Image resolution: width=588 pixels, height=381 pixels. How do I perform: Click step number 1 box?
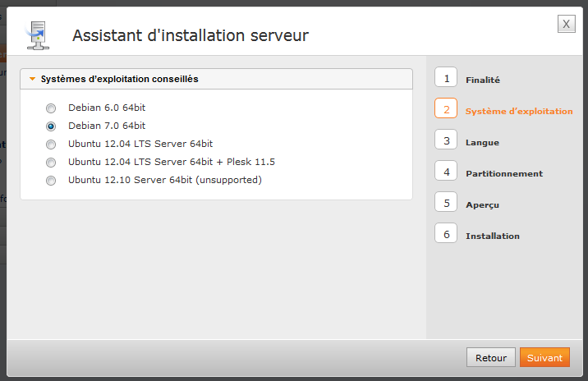tap(446, 78)
